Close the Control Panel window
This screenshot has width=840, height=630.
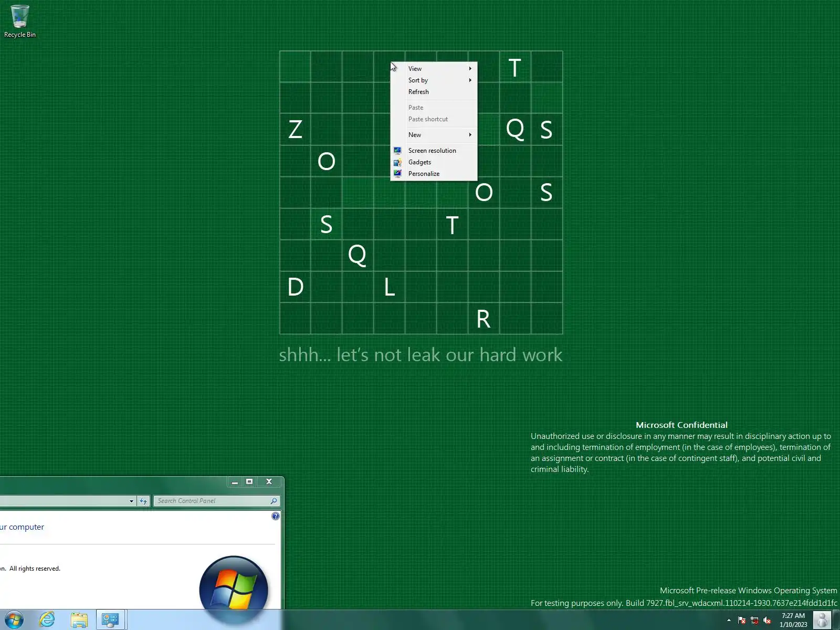269,481
